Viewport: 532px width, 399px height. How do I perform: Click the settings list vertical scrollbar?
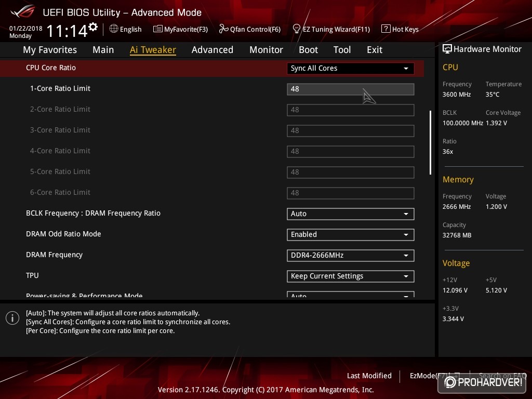click(430, 142)
